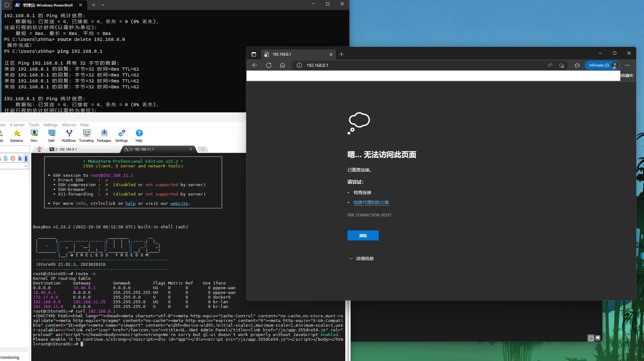Open the Macros menu

pyautogui.click(x=69, y=125)
